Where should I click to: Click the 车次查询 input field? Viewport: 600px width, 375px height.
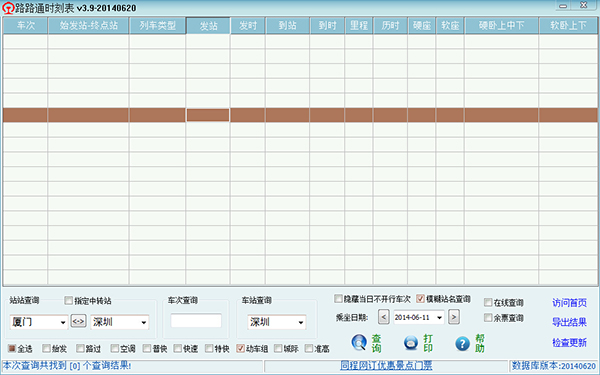[196, 321]
